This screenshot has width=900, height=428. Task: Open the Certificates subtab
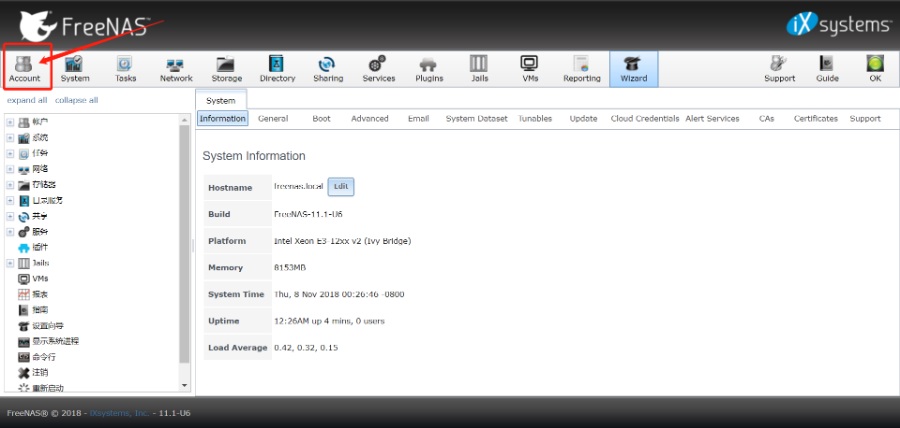pyautogui.click(x=816, y=118)
